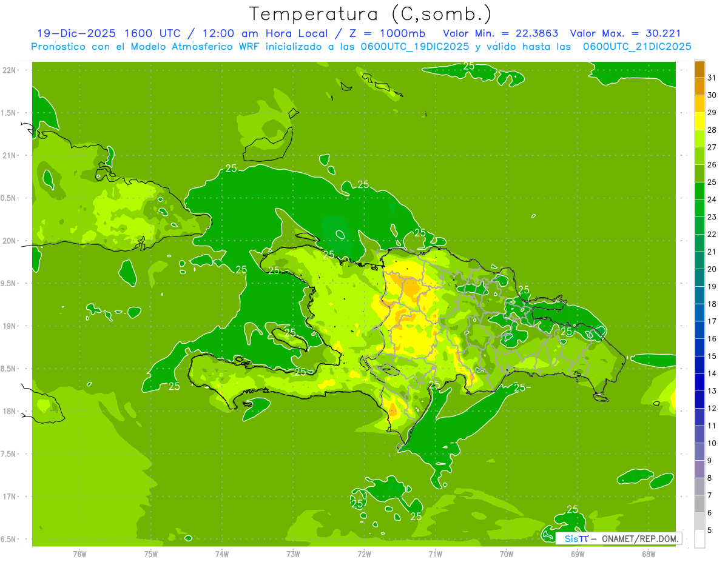This screenshot has width=728, height=562.
Task: Pick the dark blue swatch between 12 and 13
Action: click(699, 400)
